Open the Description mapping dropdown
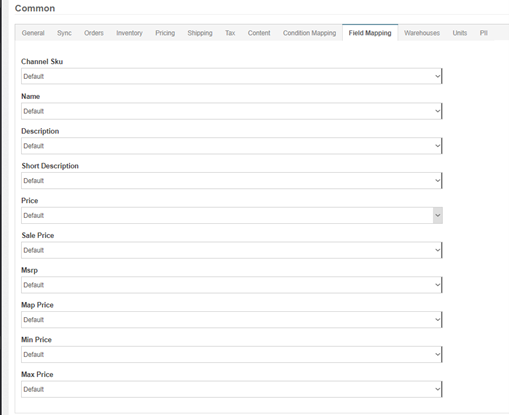The width and height of the screenshot is (509, 415). (x=232, y=146)
